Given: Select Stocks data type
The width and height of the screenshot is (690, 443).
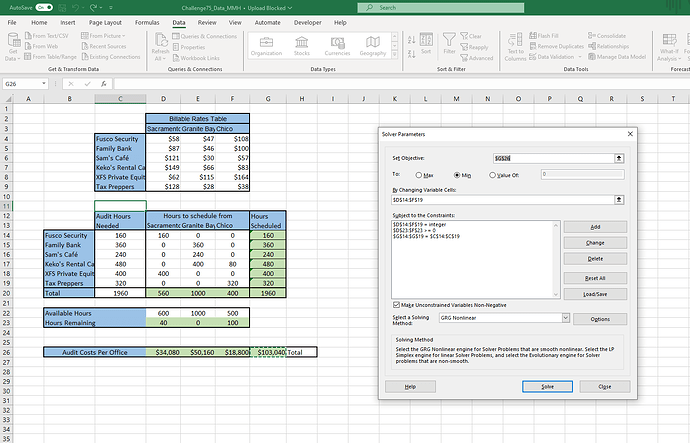Looking at the screenshot, I should tap(302, 46).
